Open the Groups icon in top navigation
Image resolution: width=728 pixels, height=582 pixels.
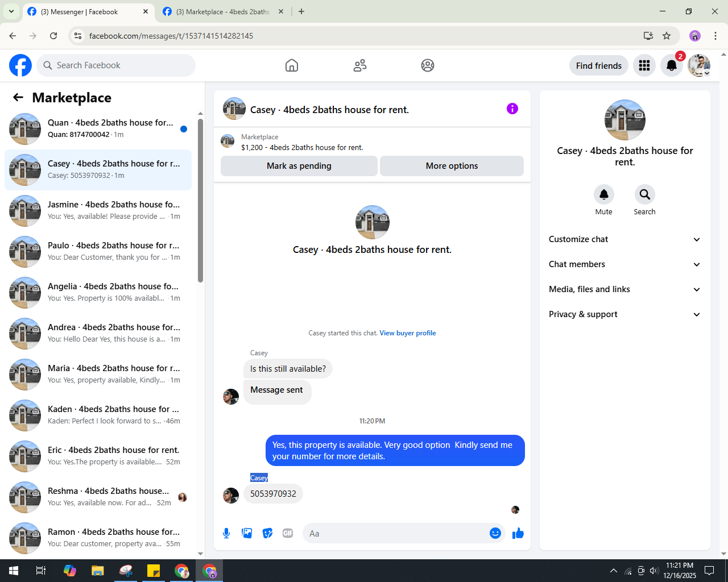tap(428, 65)
